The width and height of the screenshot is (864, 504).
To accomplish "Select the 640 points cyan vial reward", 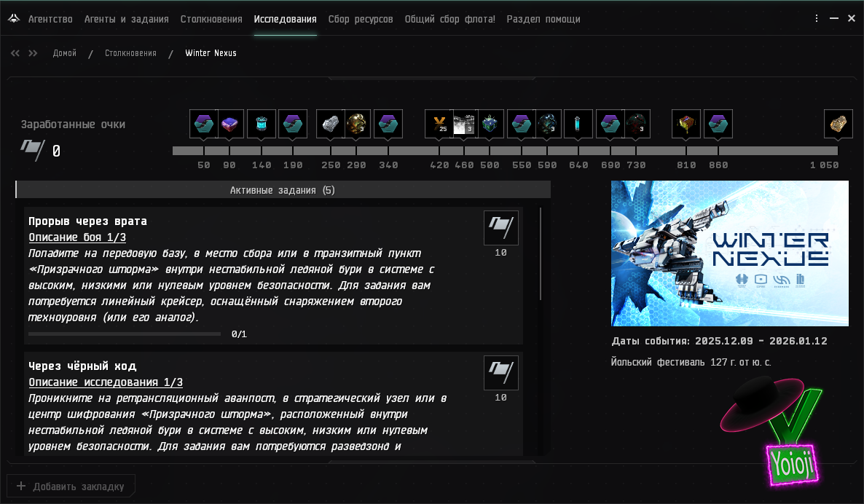I will [x=578, y=123].
